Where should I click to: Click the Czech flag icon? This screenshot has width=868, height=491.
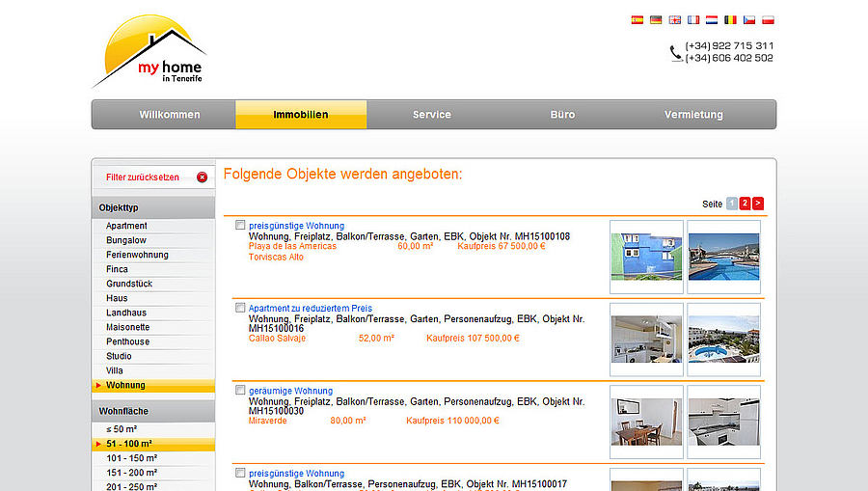click(749, 19)
